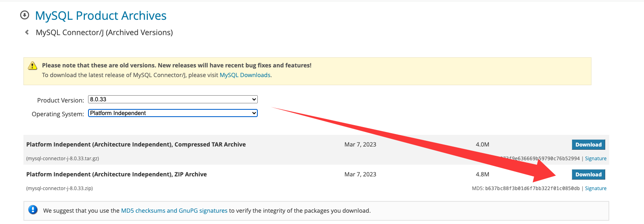Open Signature link for the zip file
This screenshot has height=224, width=644.
pos(596,188)
